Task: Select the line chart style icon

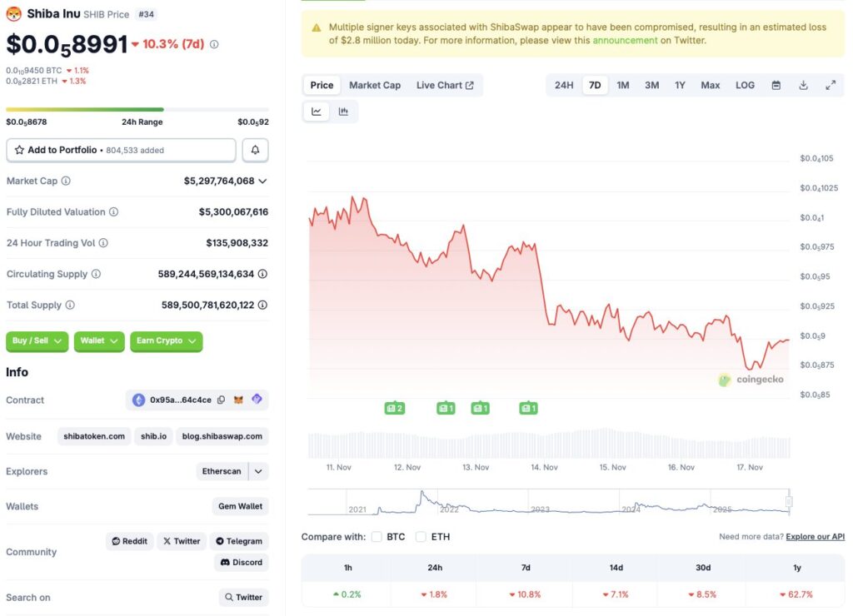Action: click(x=316, y=111)
